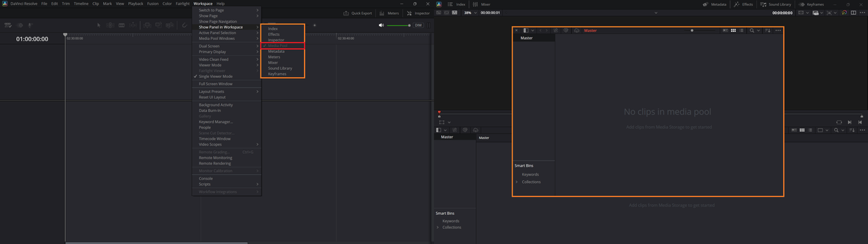Select Meters in Show Panel submenu
This screenshot has height=244, width=868.
click(282, 57)
